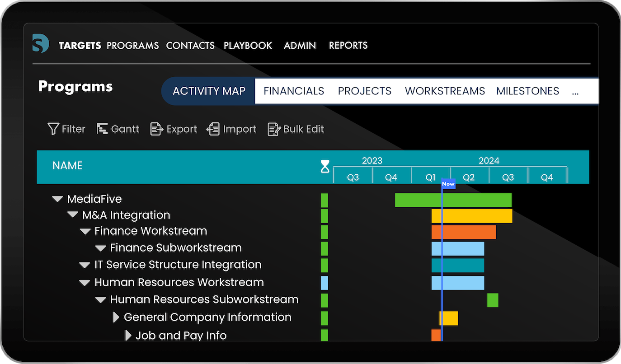Screen dimensions: 621x364
Task: Click the Now timeline marker
Action: 448,184
